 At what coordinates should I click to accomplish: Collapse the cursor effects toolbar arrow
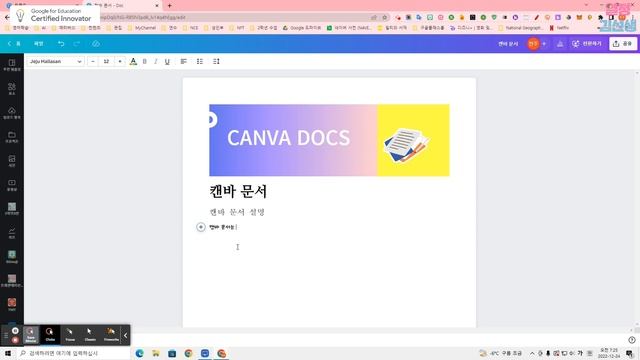[126, 336]
